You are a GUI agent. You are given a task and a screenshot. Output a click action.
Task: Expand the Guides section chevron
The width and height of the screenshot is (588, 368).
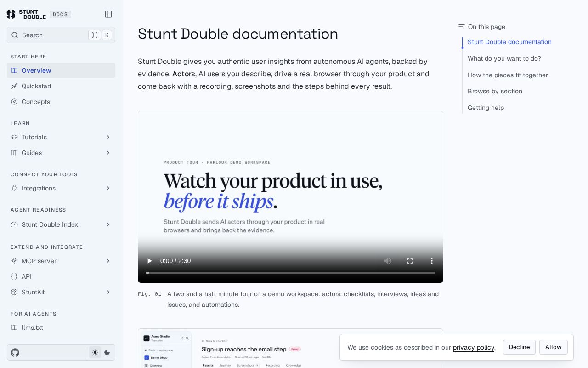coord(108,153)
